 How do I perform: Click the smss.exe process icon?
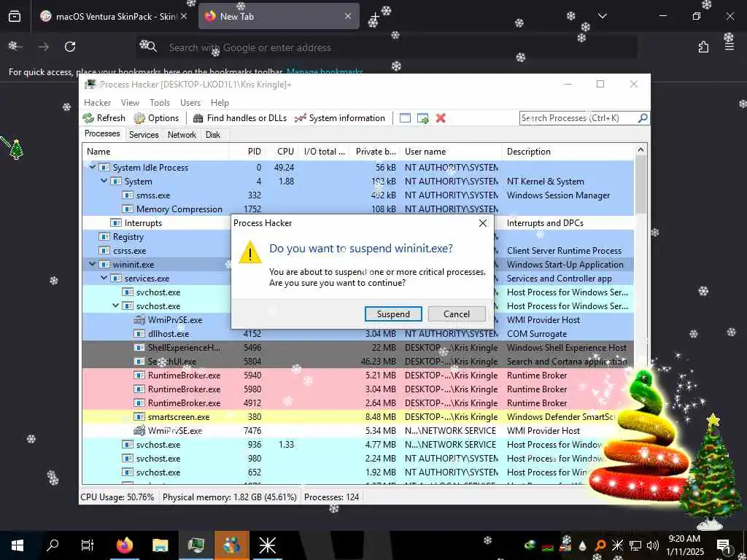coord(127,195)
